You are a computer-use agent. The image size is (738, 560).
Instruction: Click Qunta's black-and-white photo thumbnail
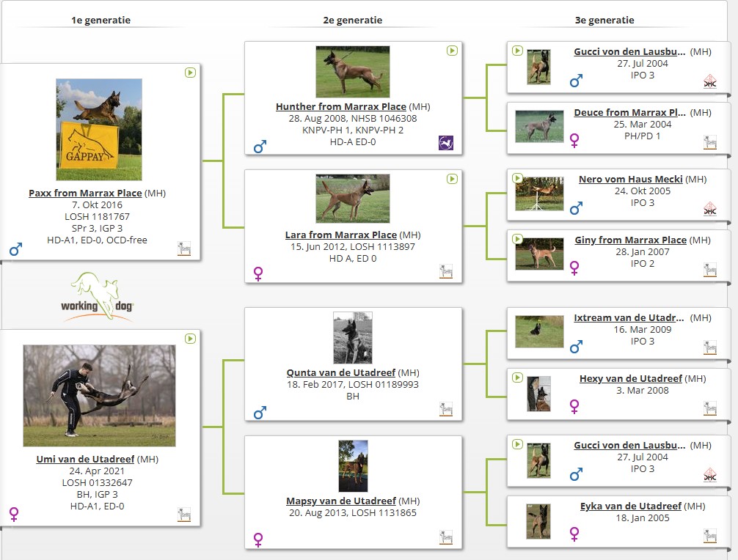tap(352, 338)
